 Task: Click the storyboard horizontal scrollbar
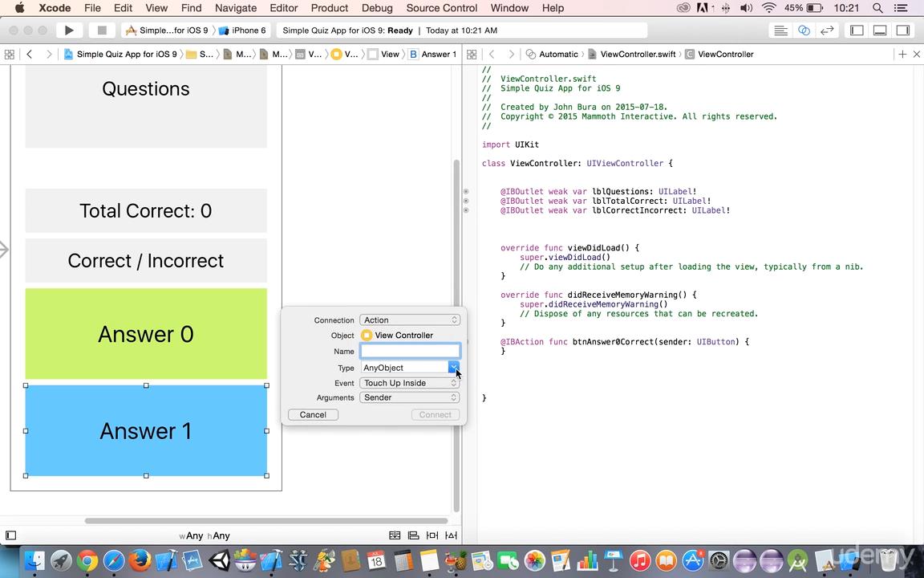coord(266,521)
